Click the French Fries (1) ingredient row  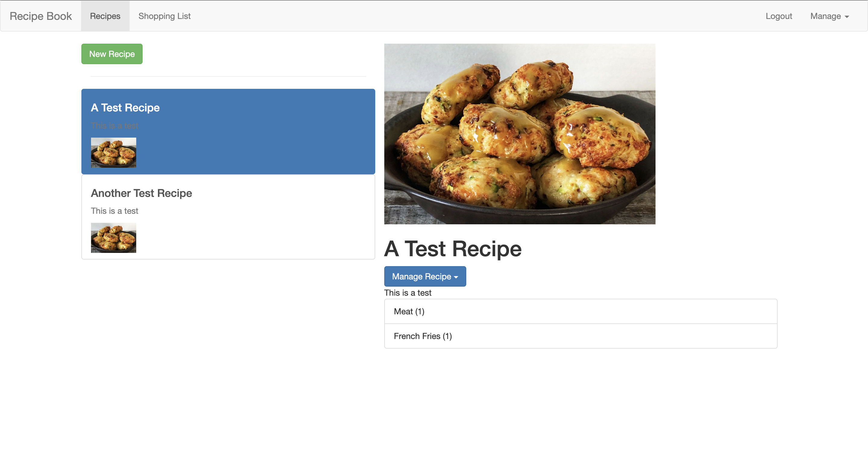pos(580,336)
